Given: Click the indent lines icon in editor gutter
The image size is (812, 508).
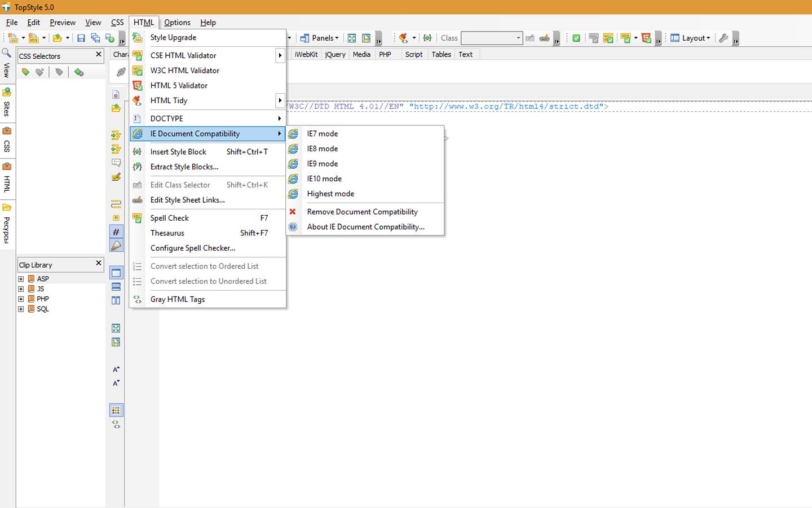Looking at the screenshot, I should coord(116,135).
